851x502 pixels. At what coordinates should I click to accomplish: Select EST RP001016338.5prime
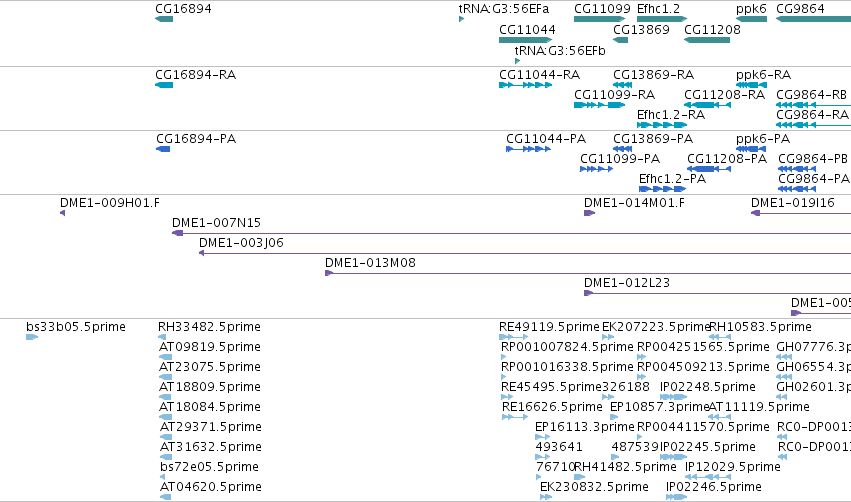(567, 367)
